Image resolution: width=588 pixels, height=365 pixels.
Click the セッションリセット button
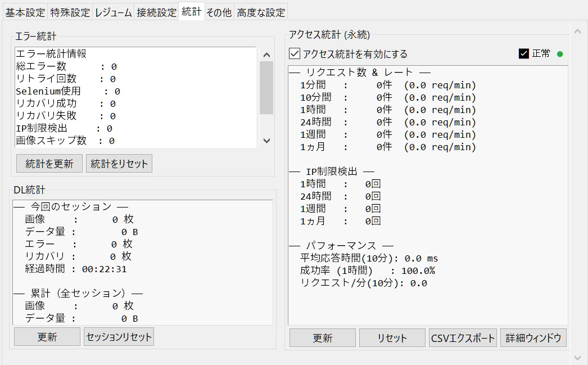119,337
